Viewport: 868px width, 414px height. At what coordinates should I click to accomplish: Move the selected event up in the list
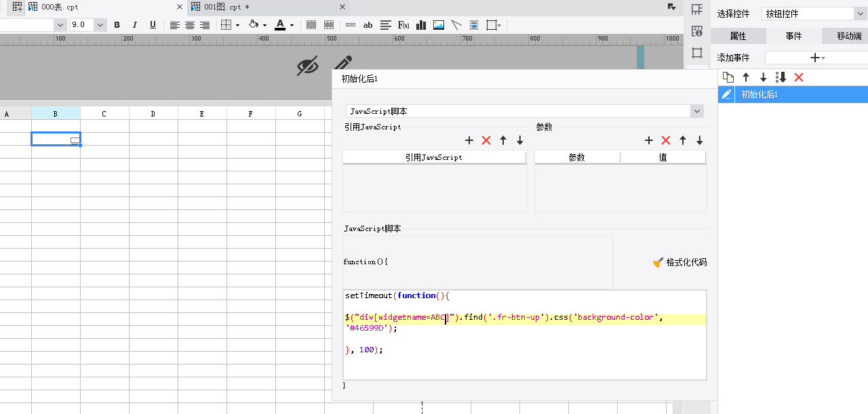[x=746, y=77]
